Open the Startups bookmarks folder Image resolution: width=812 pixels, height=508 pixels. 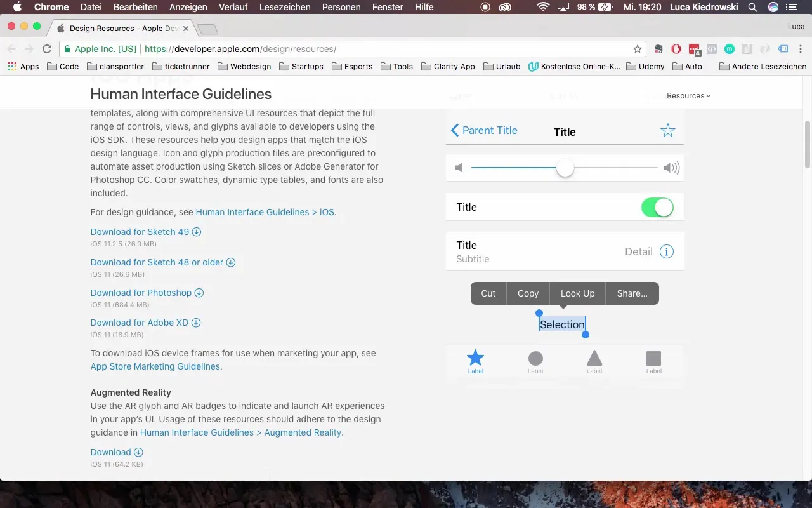(x=301, y=66)
